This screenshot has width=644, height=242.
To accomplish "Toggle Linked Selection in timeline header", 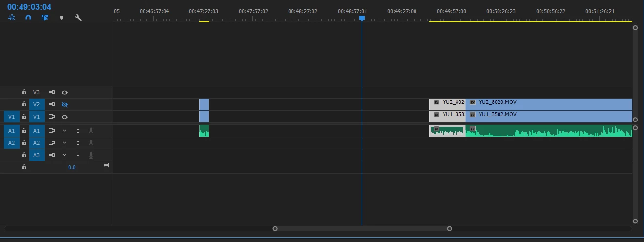I will [x=45, y=18].
